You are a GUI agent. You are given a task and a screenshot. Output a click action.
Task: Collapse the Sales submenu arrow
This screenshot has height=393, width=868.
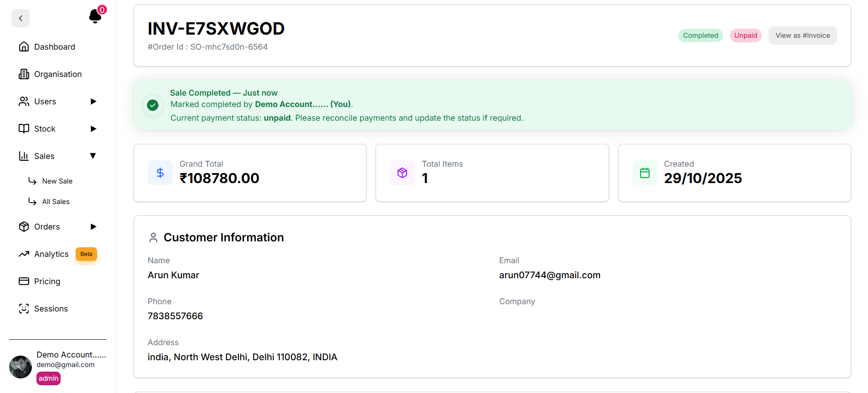[x=93, y=156]
